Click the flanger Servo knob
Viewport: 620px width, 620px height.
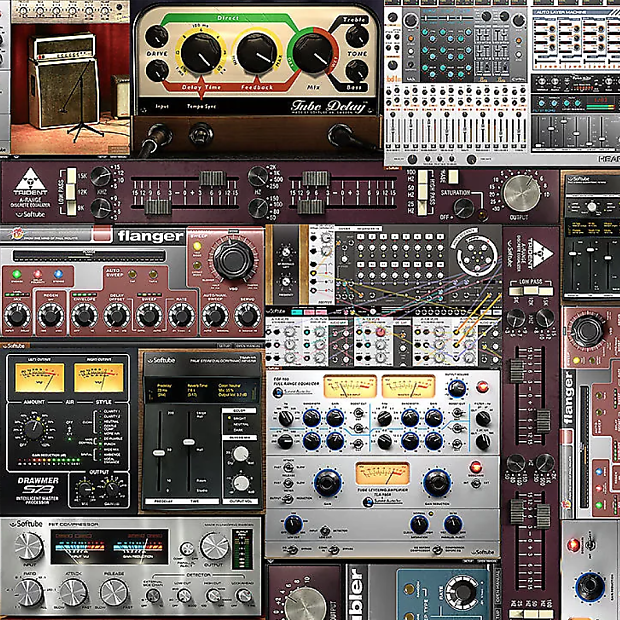click(248, 316)
